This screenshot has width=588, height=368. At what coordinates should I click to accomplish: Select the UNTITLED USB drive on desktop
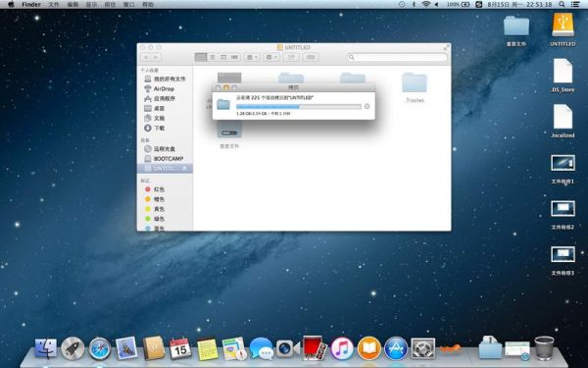point(563,29)
